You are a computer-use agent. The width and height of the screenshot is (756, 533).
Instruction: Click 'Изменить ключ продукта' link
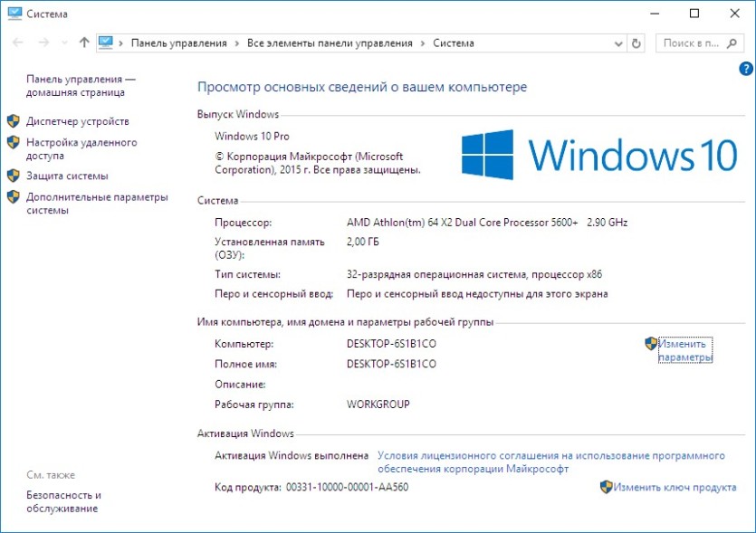[x=675, y=487]
